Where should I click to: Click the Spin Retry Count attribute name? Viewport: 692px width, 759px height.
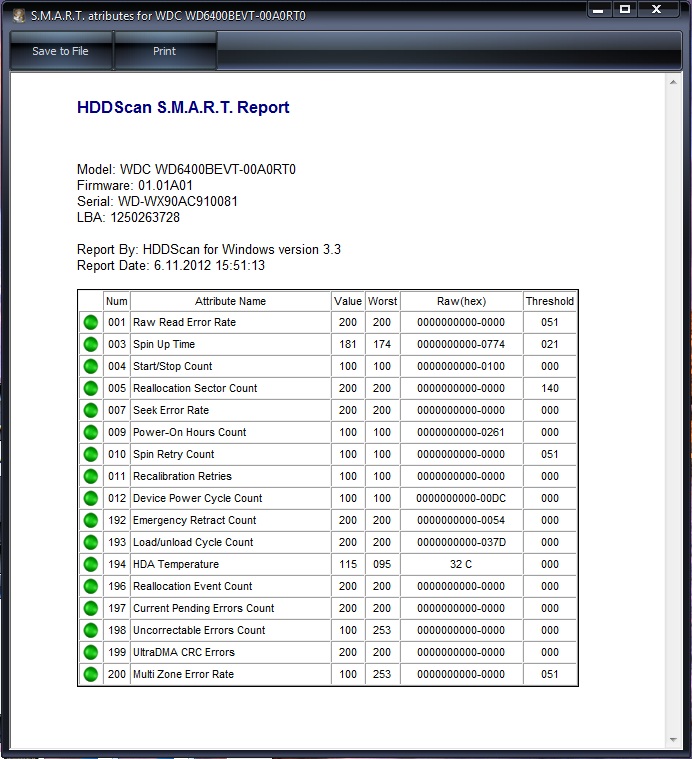[173, 455]
